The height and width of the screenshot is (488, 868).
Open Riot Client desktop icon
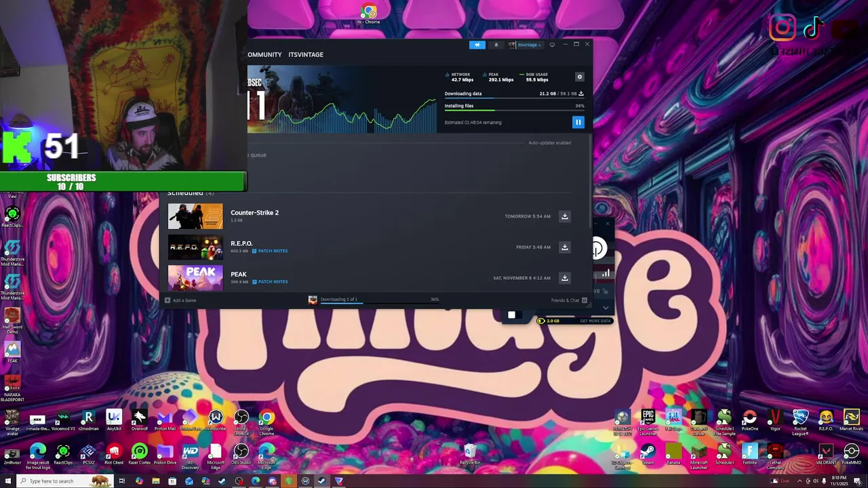tap(114, 455)
